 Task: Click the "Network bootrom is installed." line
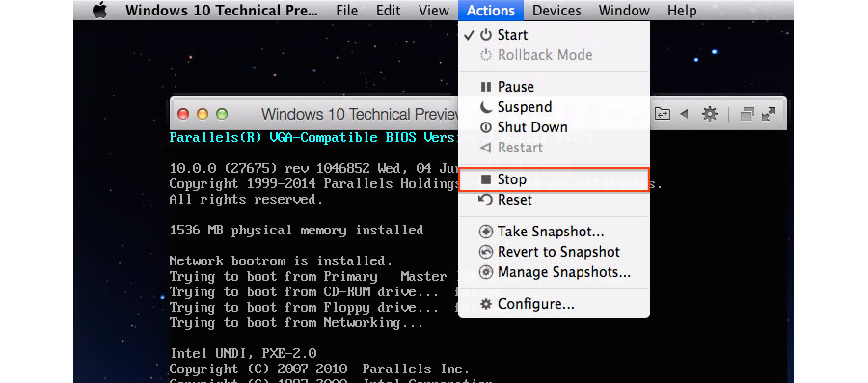pos(282,261)
